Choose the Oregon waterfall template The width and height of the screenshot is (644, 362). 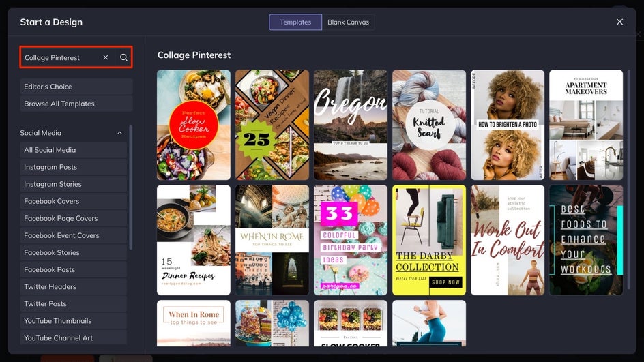click(x=351, y=125)
